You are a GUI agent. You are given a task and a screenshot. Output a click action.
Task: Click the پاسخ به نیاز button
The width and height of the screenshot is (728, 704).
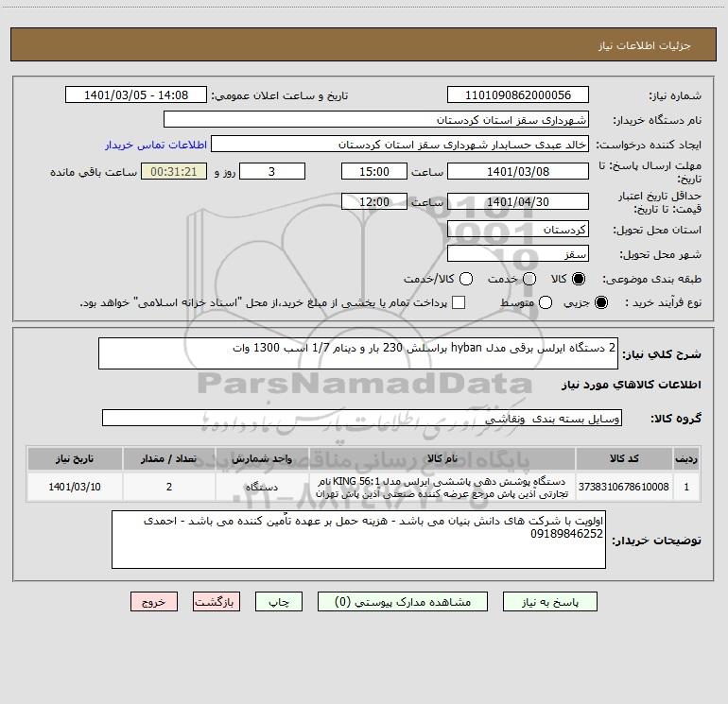pyautogui.click(x=549, y=602)
